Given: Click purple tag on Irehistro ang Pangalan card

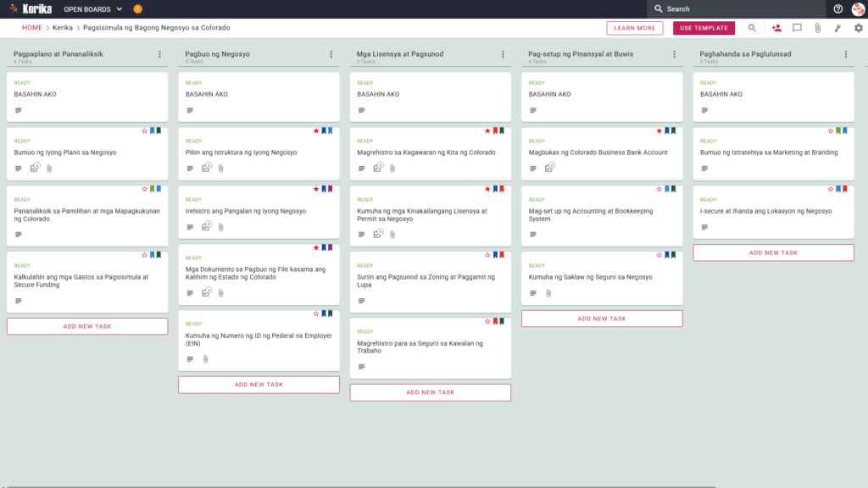Looking at the screenshot, I should (x=331, y=189).
